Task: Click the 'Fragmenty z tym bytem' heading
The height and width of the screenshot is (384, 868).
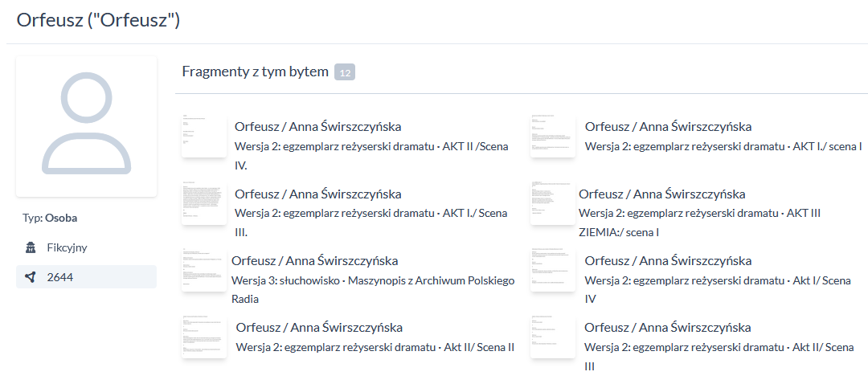Action: [x=255, y=71]
